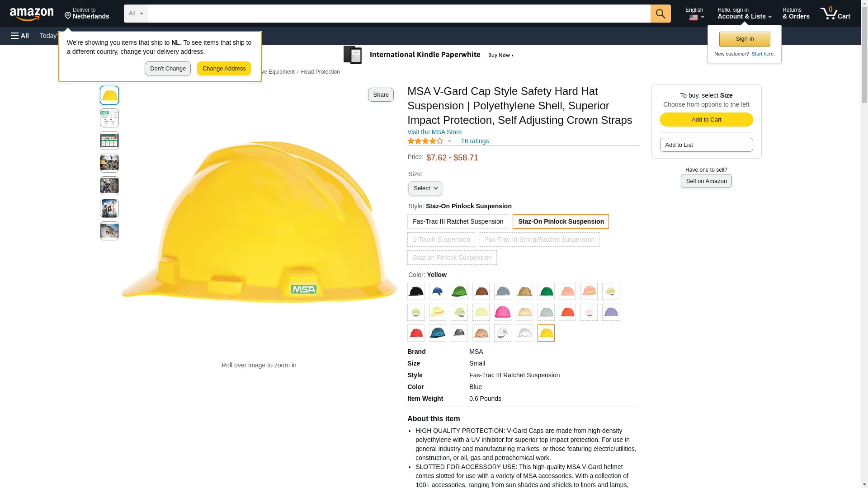Image resolution: width=868 pixels, height=488 pixels.
Task: Expand the Size Select dropdown
Action: point(425,188)
